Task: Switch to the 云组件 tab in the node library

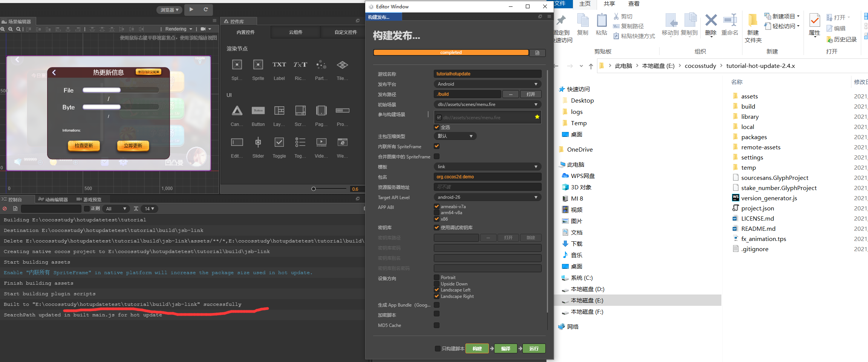Action: 296,32
